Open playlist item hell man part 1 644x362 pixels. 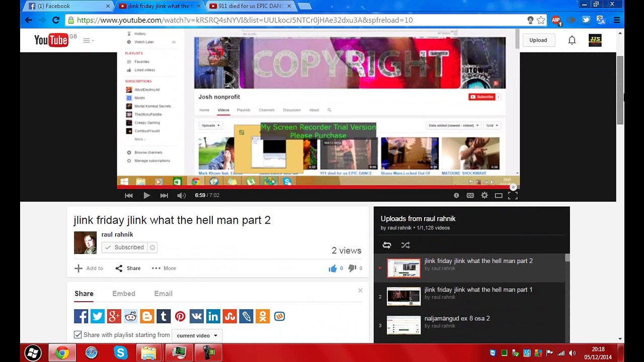click(x=471, y=297)
